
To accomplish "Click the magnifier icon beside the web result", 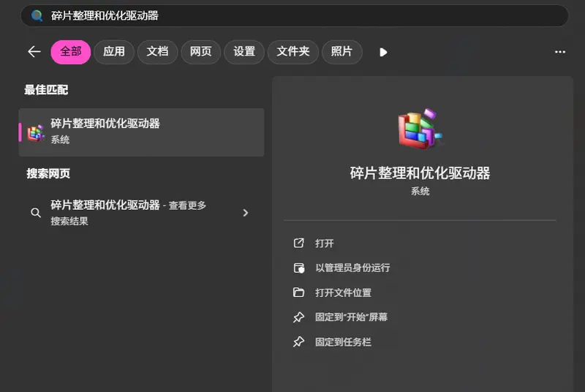I will point(36,213).
